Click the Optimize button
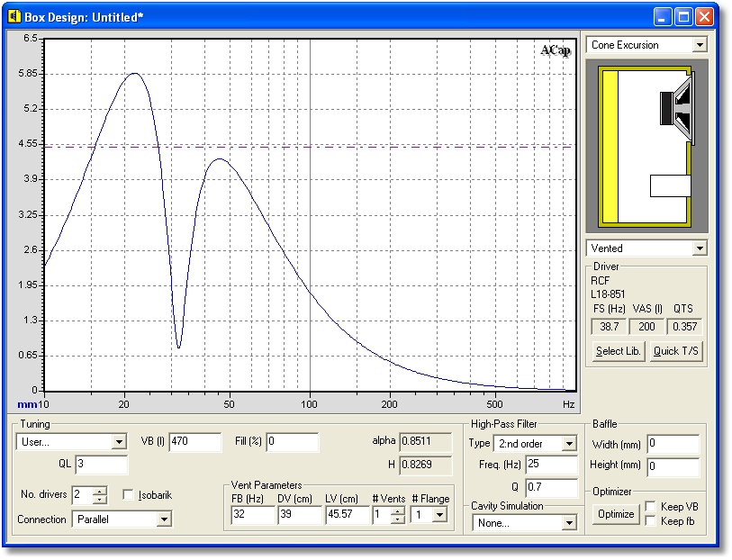Image resolution: width=732 pixels, height=560 pixels. tap(616, 514)
